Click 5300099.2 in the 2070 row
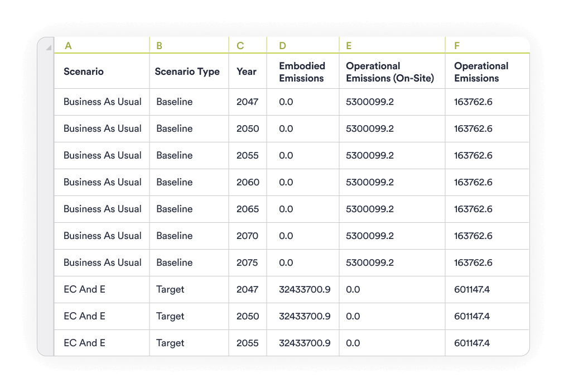Screen dimensions: 588x392 coord(392,236)
